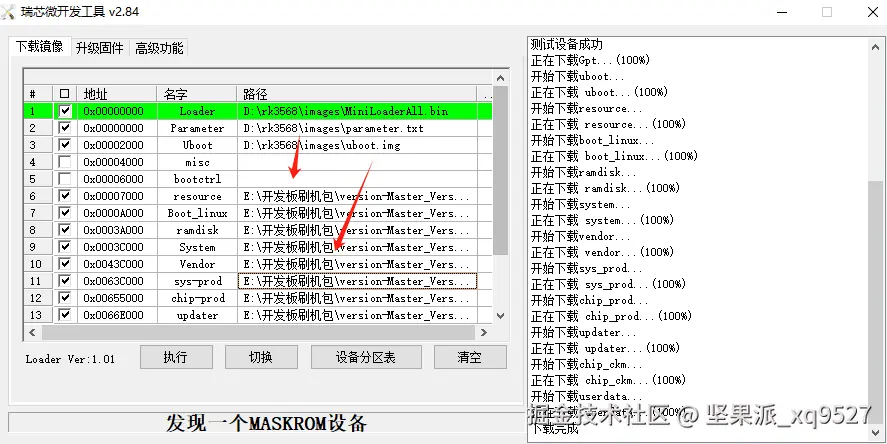Click the 发现一个MASKROM设备 status text
The height and width of the screenshot is (444, 887).
pyautogui.click(x=266, y=423)
